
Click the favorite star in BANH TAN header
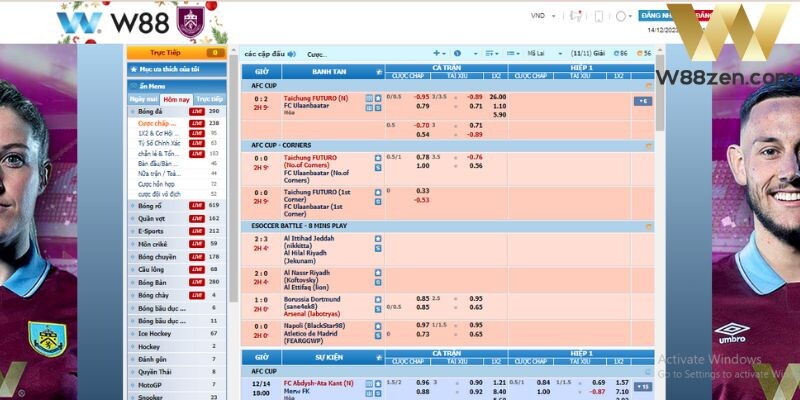coord(379,72)
